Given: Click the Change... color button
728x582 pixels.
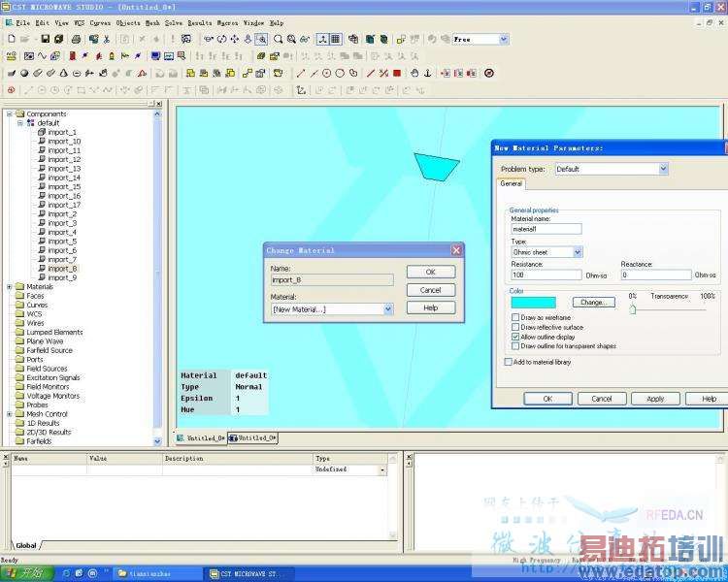Looking at the screenshot, I should click(x=594, y=302).
